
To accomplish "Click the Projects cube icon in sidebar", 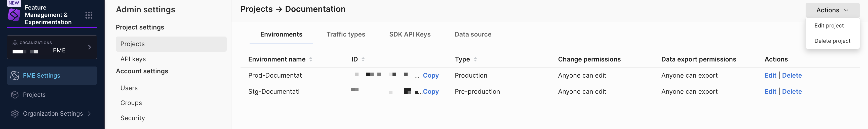I will pos(15,95).
